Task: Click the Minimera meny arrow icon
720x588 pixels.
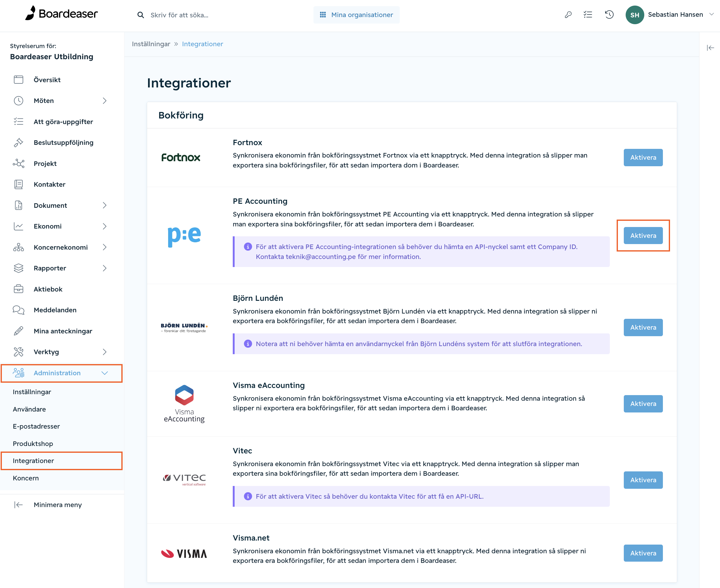Action: (18, 505)
